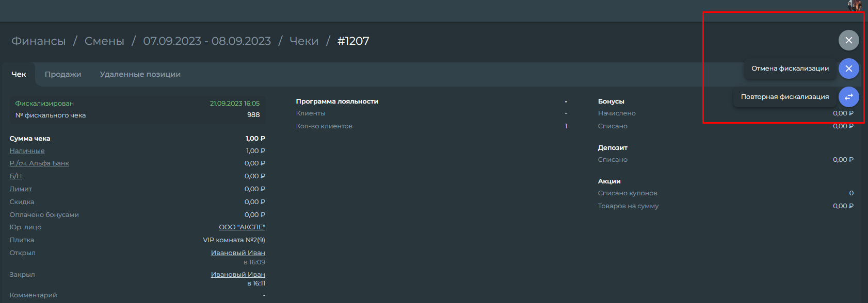Click the blue repeat fiscalization arrows icon
The image size is (868, 303).
click(x=848, y=97)
